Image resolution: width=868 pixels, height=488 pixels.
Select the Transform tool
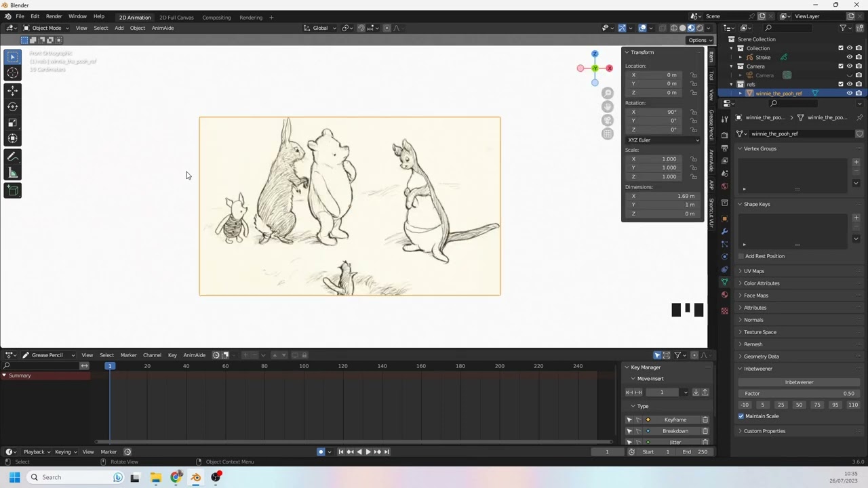pos(12,138)
